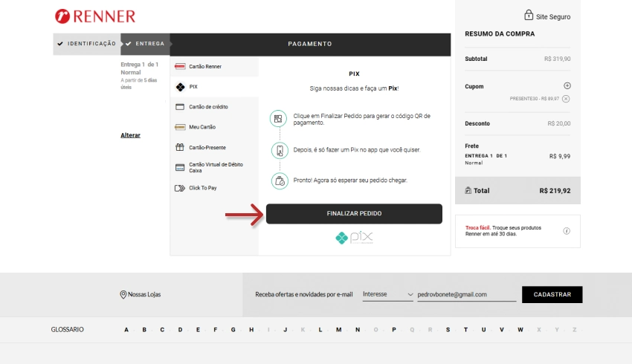
Task: Open glossary letter U
Action: [x=484, y=330]
